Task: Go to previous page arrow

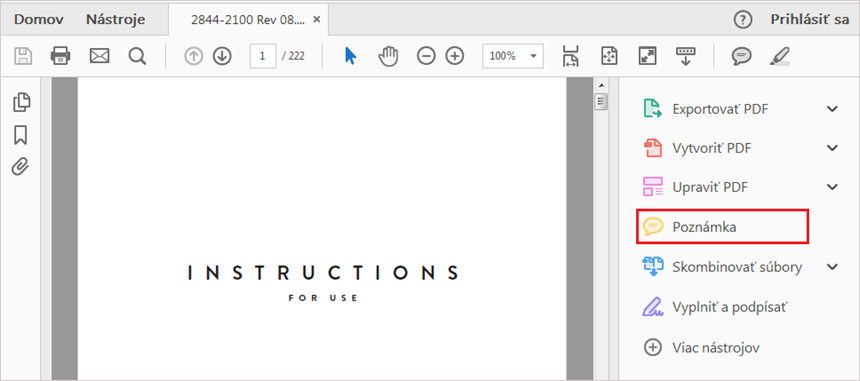Action: tap(194, 56)
